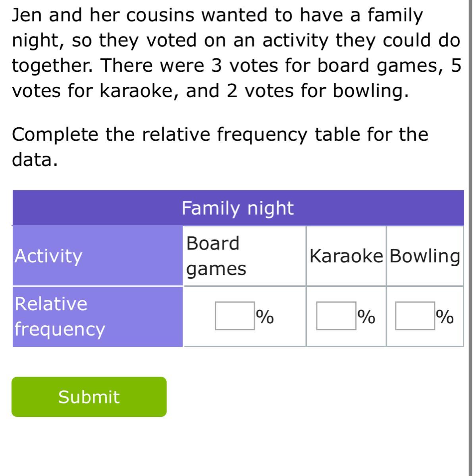The width and height of the screenshot is (476, 476).
Task: Click the name "Jen" in the problem text
Action: pos(27,16)
